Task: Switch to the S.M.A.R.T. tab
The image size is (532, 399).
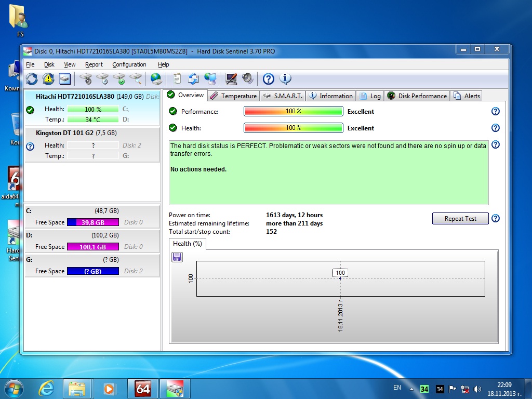Action: point(283,96)
